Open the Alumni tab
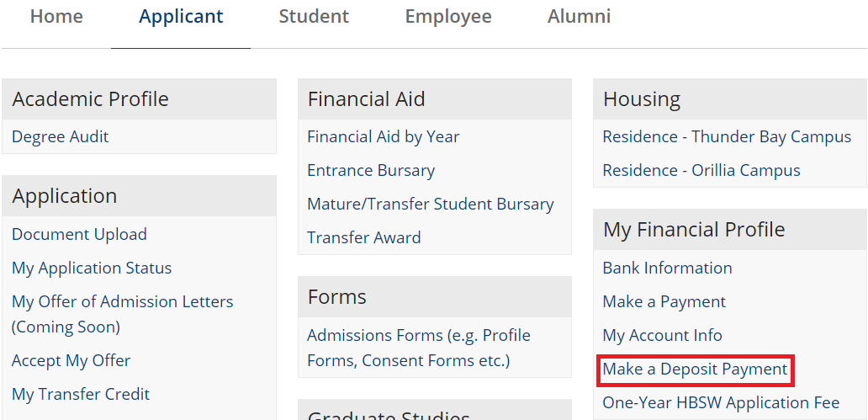The height and width of the screenshot is (420, 868). [579, 17]
